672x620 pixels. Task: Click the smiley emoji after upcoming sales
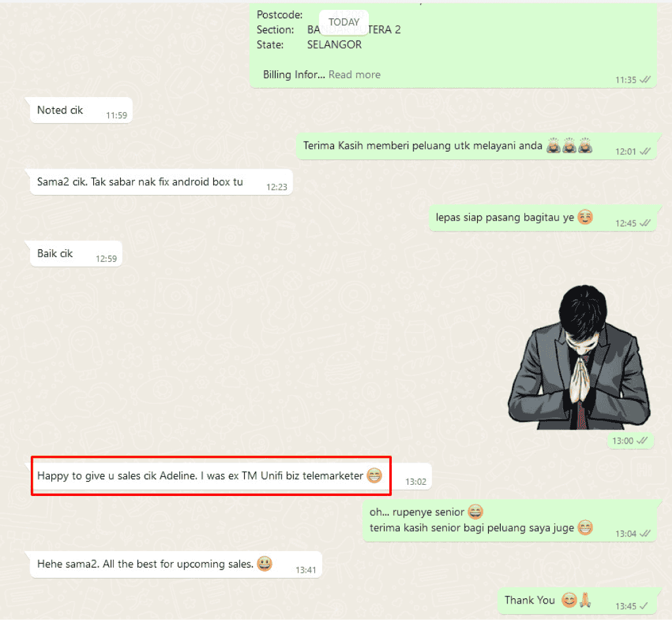[x=264, y=564]
